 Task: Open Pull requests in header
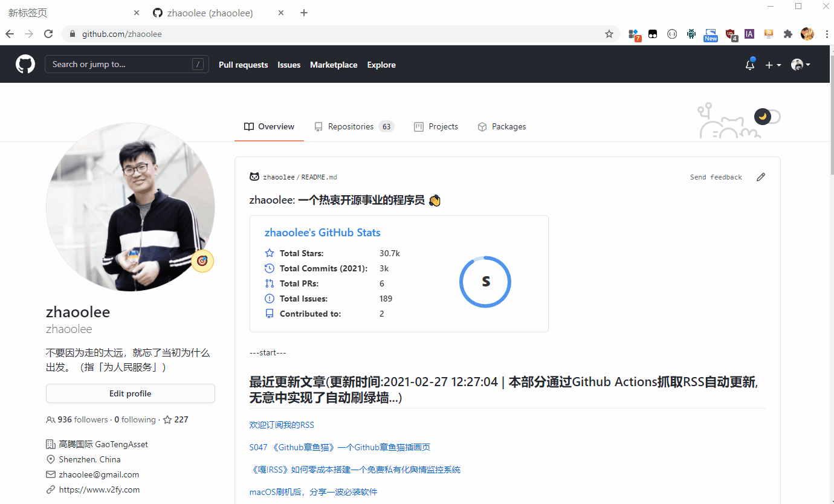coord(243,65)
